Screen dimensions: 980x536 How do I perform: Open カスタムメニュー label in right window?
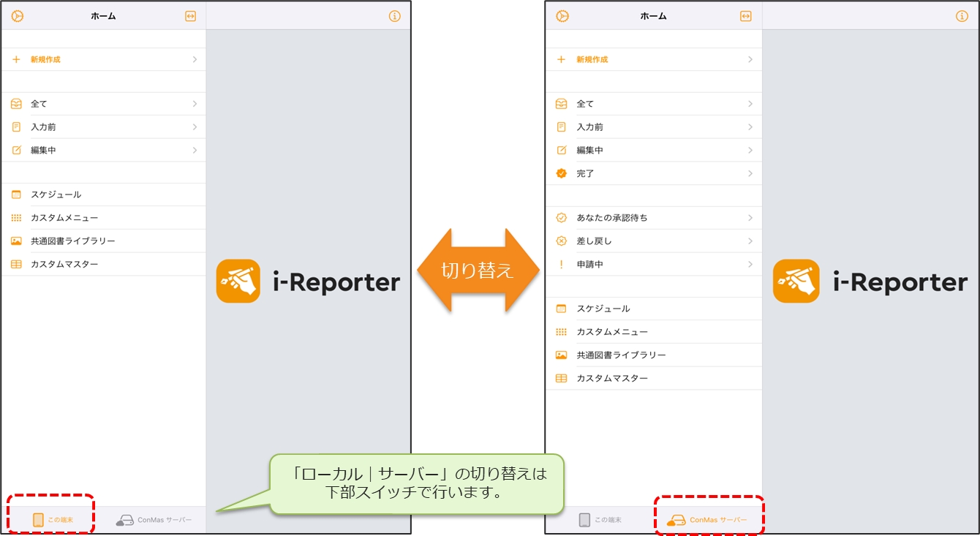pos(612,332)
